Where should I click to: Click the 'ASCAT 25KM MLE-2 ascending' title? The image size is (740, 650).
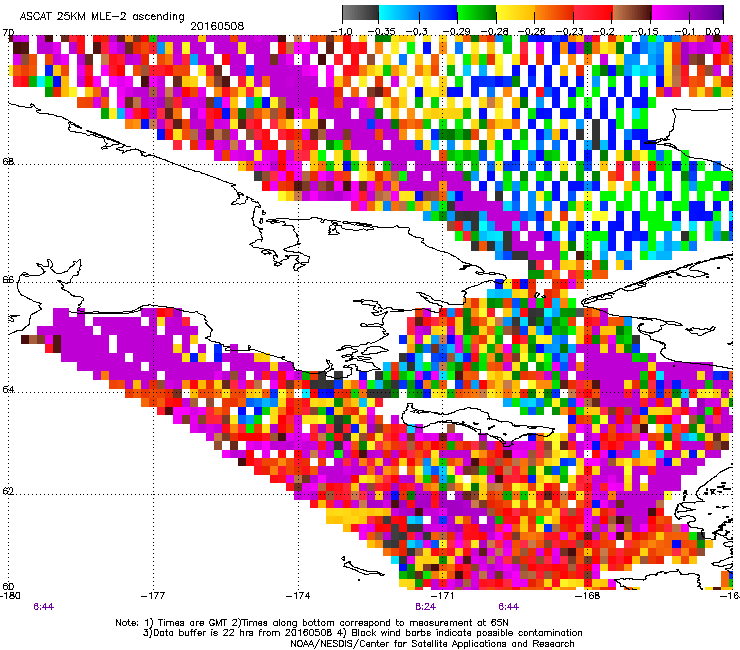click(102, 16)
